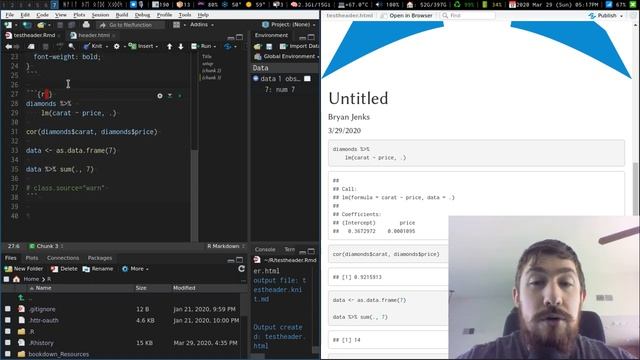640x360 pixels.
Task: Click the Home icon in Files breadcrumb
Action: pos(16,279)
